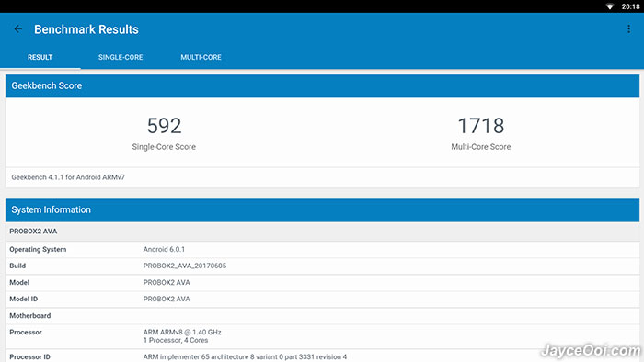Screen dimensions: 644x362
Task: Tap the System Information header
Action: point(322,209)
